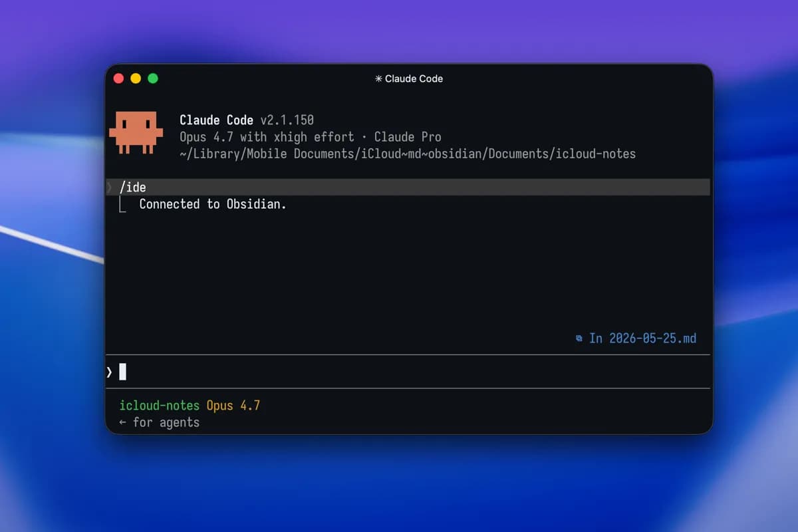
Task: Click the Claude Code window title
Action: coord(414,78)
